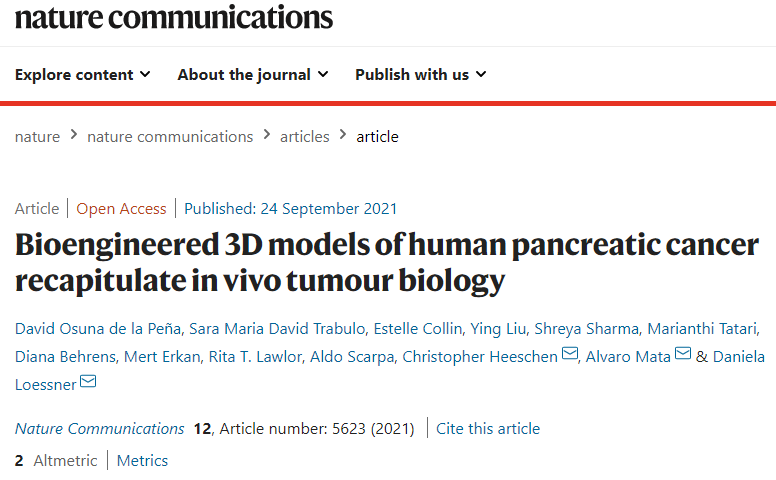Image resolution: width=776 pixels, height=480 pixels.
Task: Expand About the journal menu
Action: click(x=253, y=75)
